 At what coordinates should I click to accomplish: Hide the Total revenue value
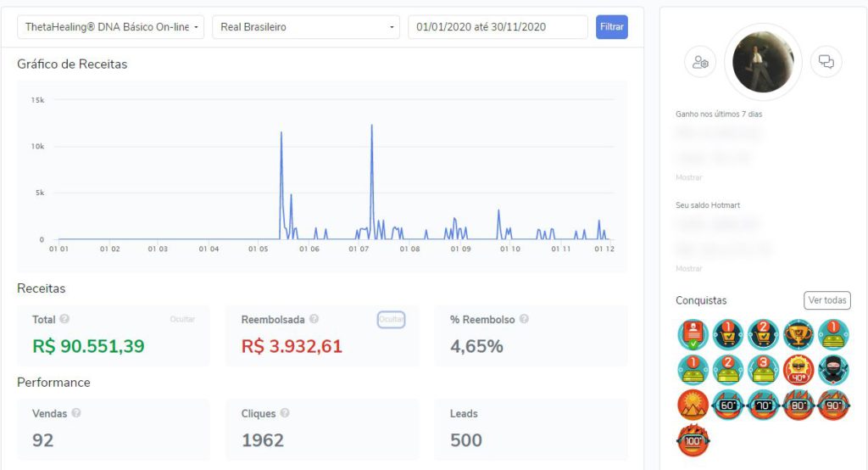182,320
